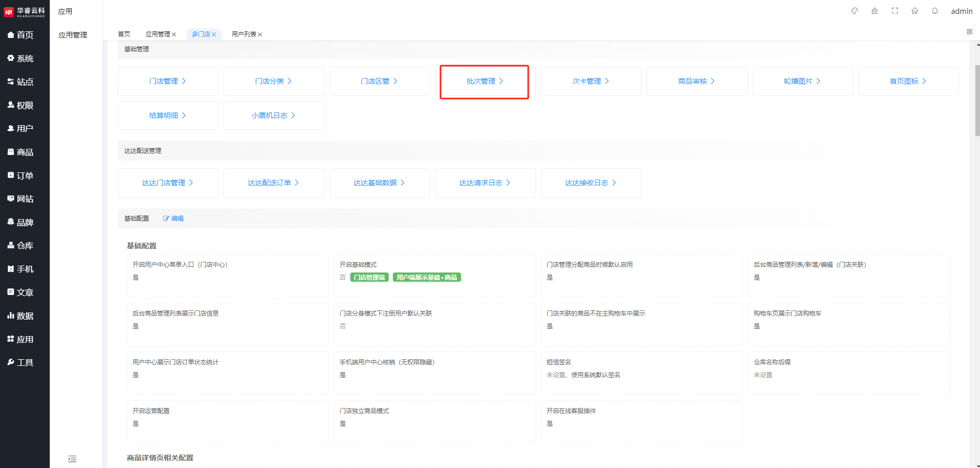Collapse the sidebar using bottom menu icon

click(72, 459)
